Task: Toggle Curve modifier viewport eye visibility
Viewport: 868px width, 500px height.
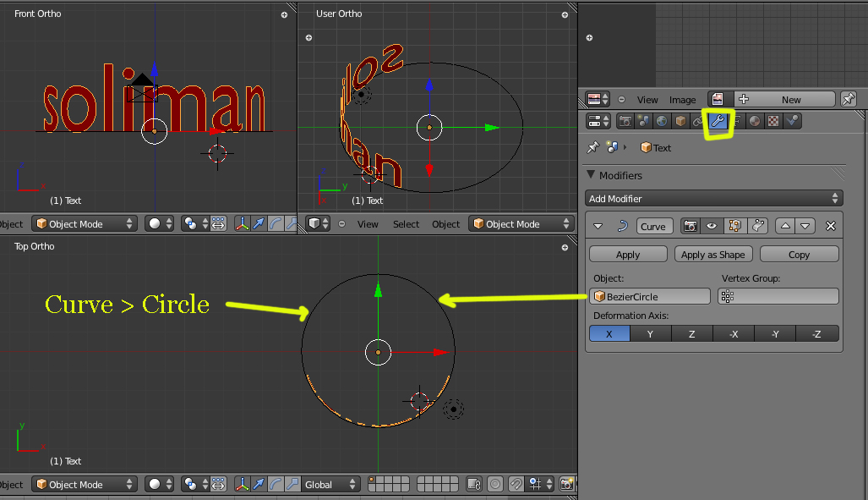Action: [712, 226]
